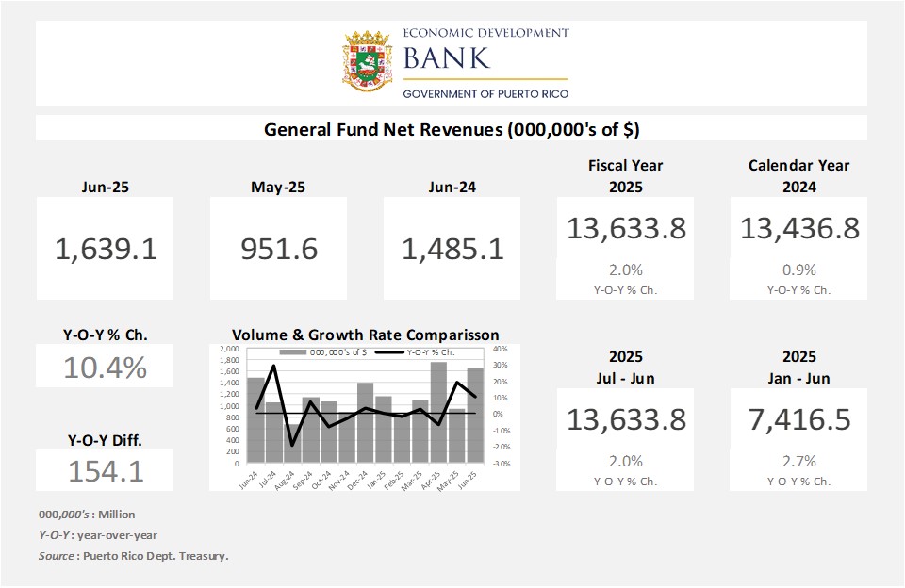Open the Fiscal Year 2025 revenue card
905x588 pixels.
point(626,247)
